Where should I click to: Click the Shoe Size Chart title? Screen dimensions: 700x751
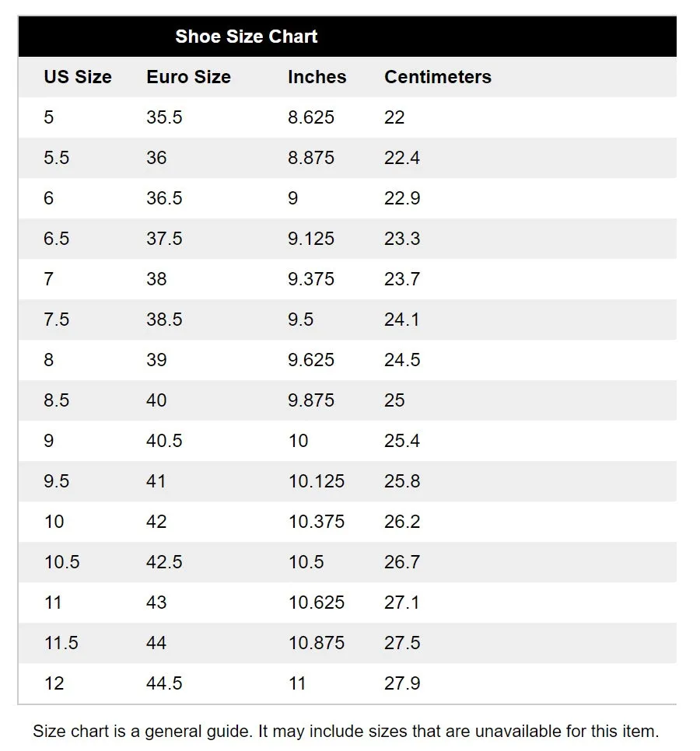click(246, 37)
